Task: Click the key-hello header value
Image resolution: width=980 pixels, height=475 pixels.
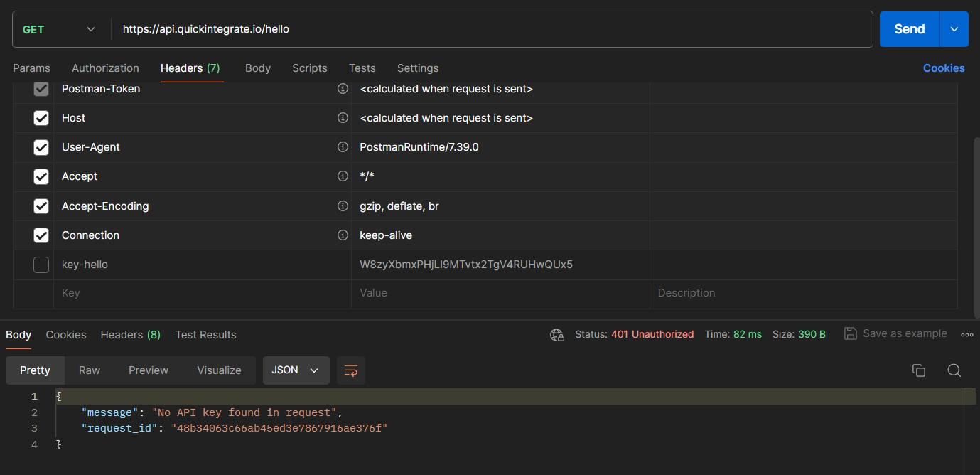Action: [x=466, y=265]
